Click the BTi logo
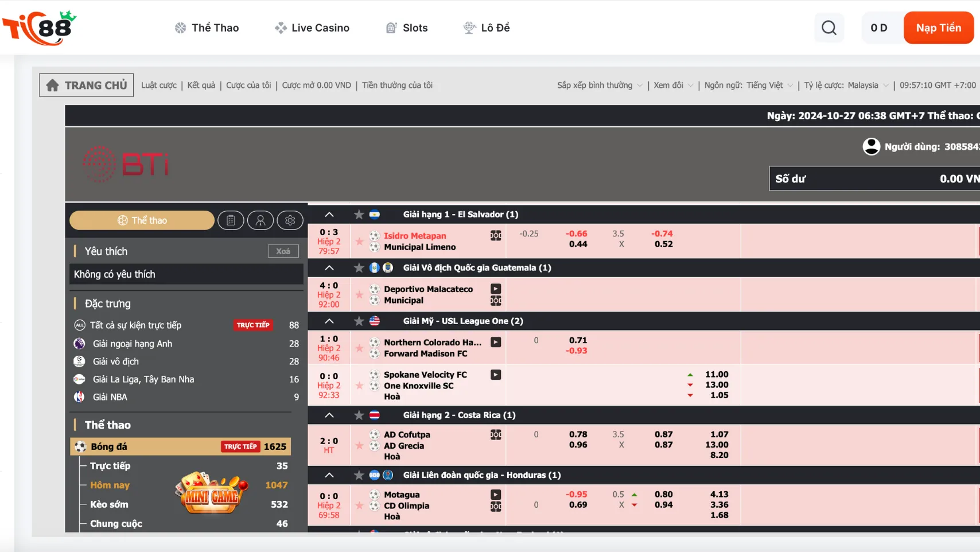 pos(126,164)
